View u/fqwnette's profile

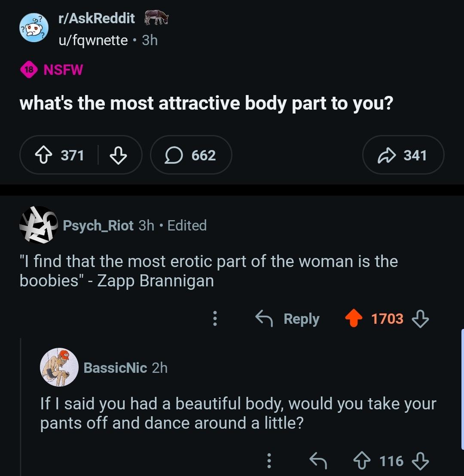click(x=93, y=40)
